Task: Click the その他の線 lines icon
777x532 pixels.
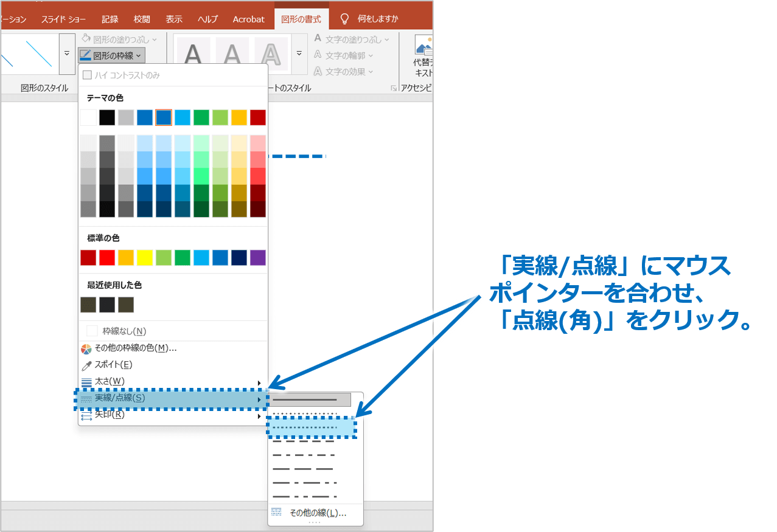Action: (x=276, y=513)
